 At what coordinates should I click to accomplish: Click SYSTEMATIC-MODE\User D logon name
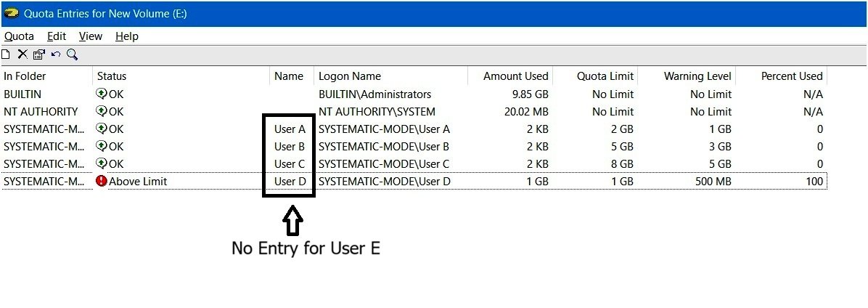pyautogui.click(x=384, y=182)
